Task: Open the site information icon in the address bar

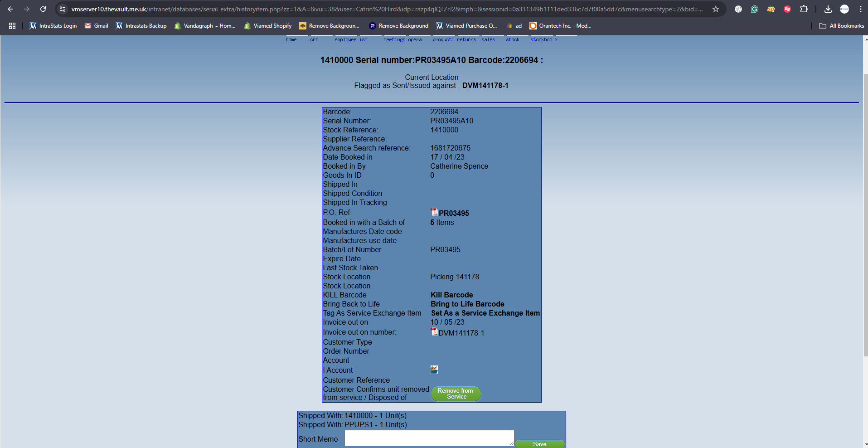Action: [63, 9]
